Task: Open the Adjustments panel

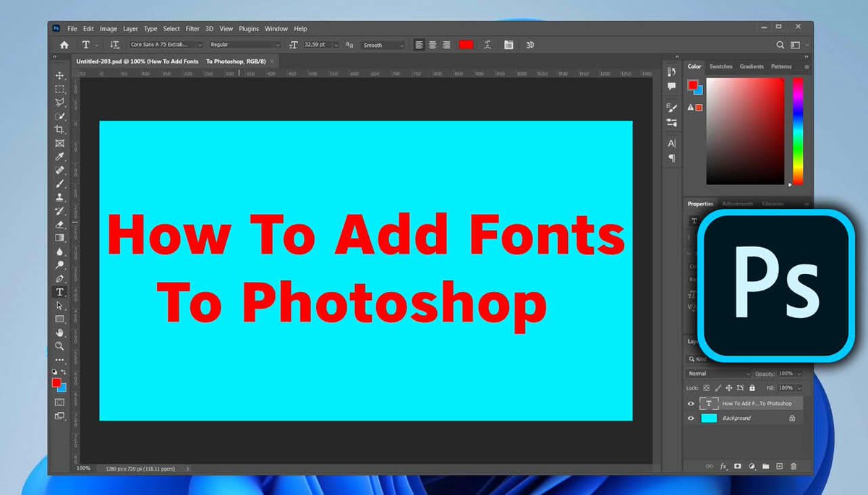Action: pyautogui.click(x=737, y=204)
